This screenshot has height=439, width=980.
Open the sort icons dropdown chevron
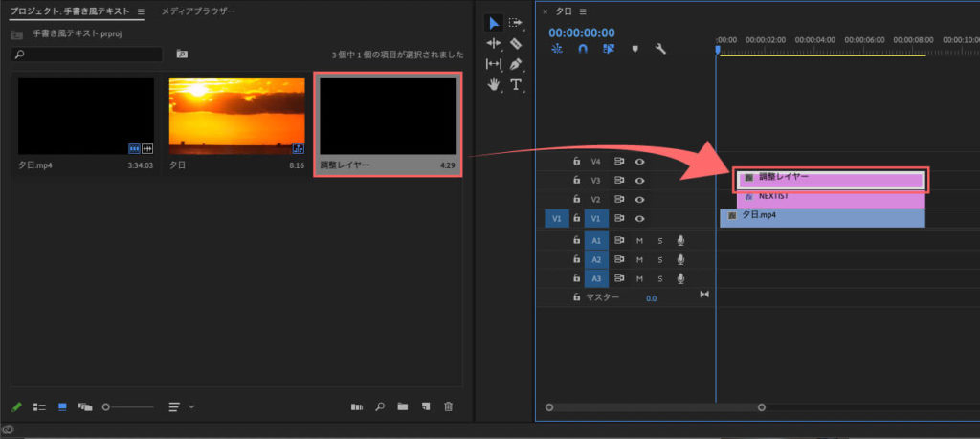[x=191, y=406]
